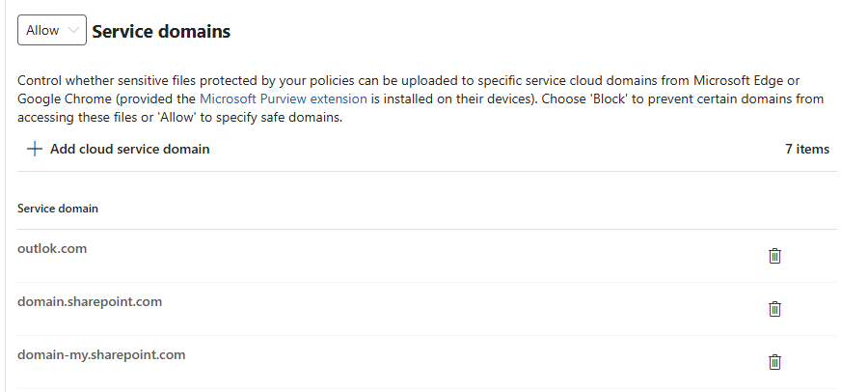
Task: Remove domain-my.sharepoint.com using its trash icon
Action: [773, 362]
